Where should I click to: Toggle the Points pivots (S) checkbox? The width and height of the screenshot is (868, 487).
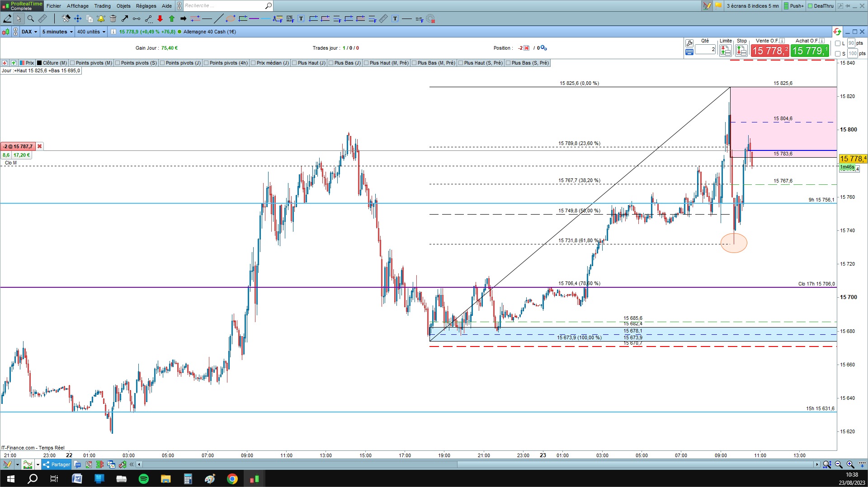pyautogui.click(x=118, y=63)
